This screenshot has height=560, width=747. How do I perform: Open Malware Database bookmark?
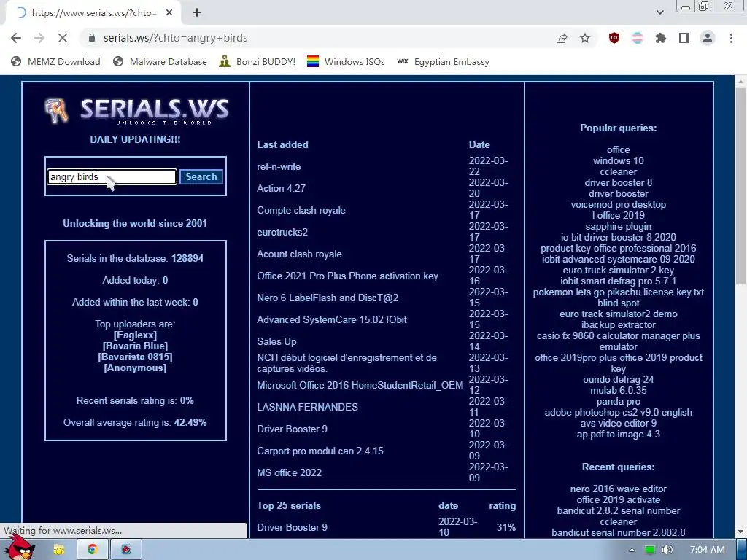coord(160,61)
